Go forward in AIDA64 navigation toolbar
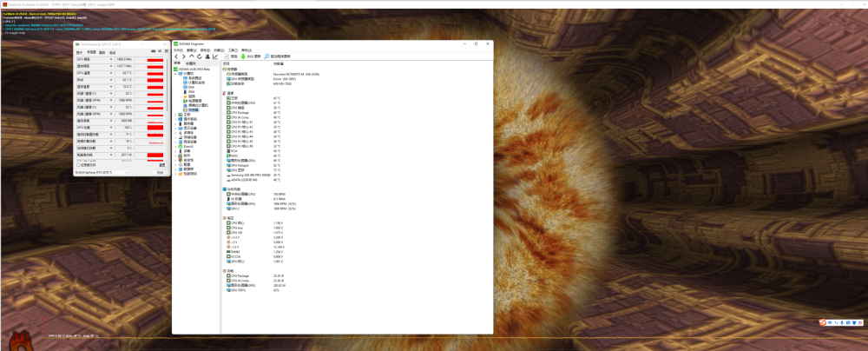Viewport: 868px width, 351px height. (183, 56)
